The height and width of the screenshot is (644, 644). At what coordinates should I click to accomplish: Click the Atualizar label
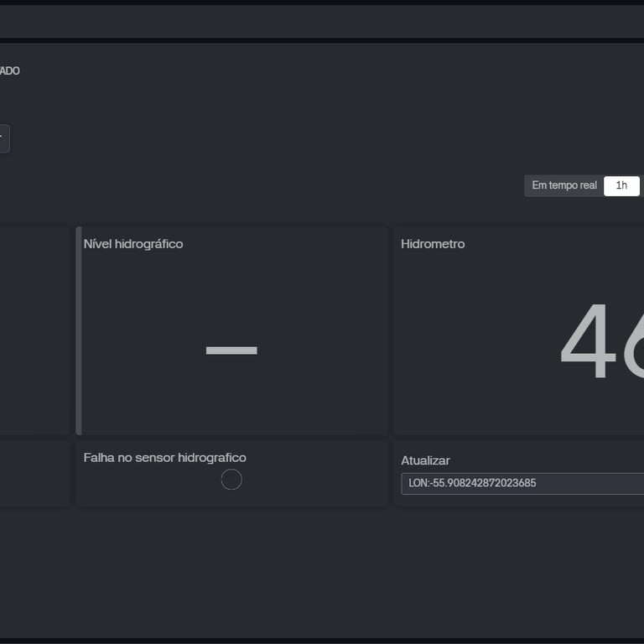[x=425, y=460]
